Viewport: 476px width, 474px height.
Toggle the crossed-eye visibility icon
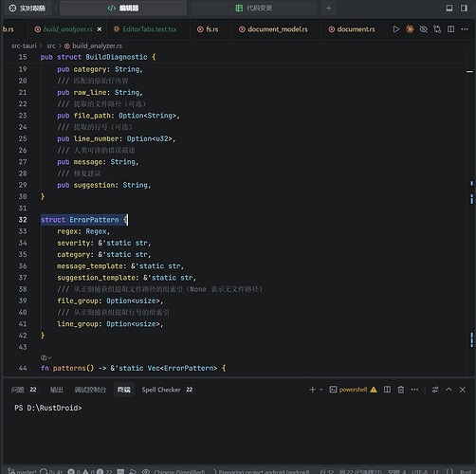423,29
